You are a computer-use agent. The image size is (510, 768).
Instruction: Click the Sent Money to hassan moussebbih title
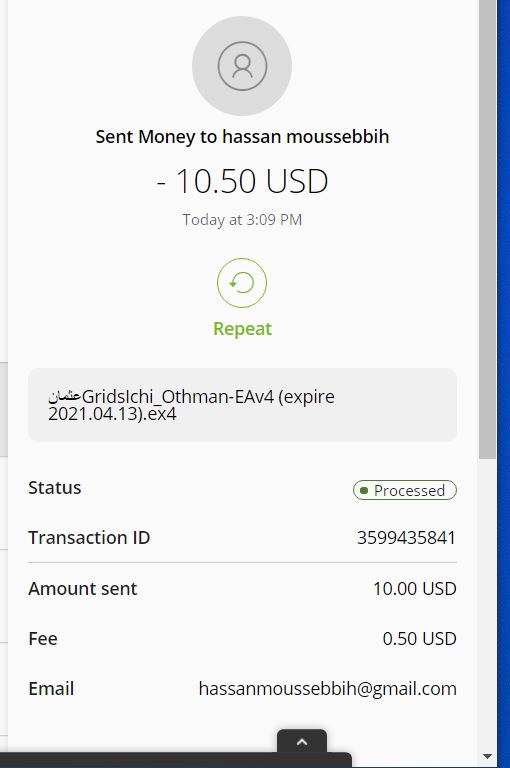pyautogui.click(x=242, y=137)
